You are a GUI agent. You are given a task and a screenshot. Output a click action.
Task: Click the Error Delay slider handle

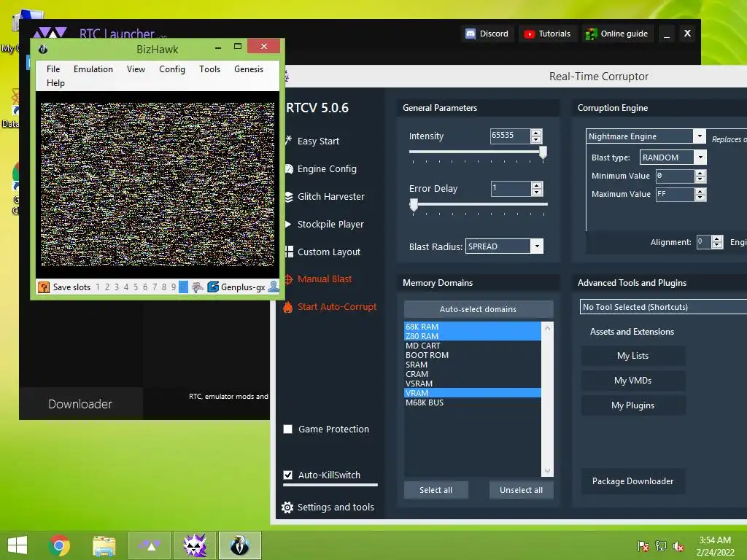pyautogui.click(x=414, y=205)
